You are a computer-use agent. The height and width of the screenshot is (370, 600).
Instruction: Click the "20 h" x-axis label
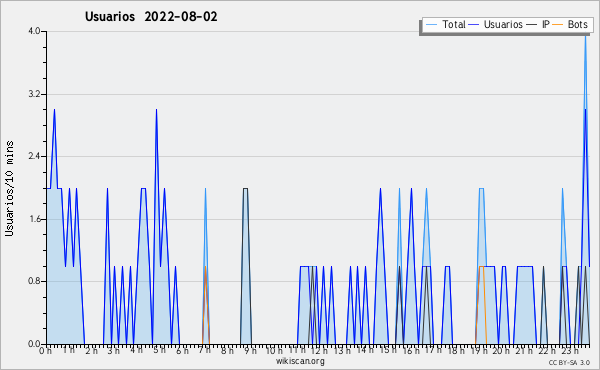pos(501,351)
